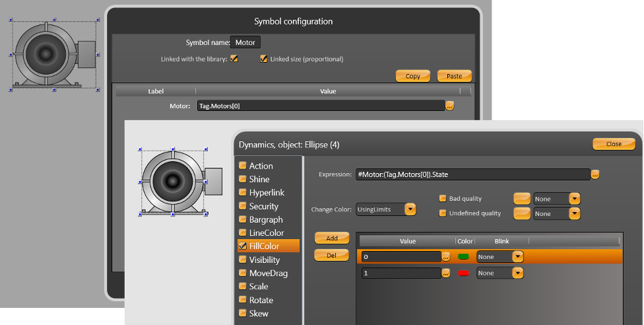Image resolution: width=644 pixels, height=325 pixels.
Task: Toggle Linked with the library checkbox
Action: click(234, 59)
